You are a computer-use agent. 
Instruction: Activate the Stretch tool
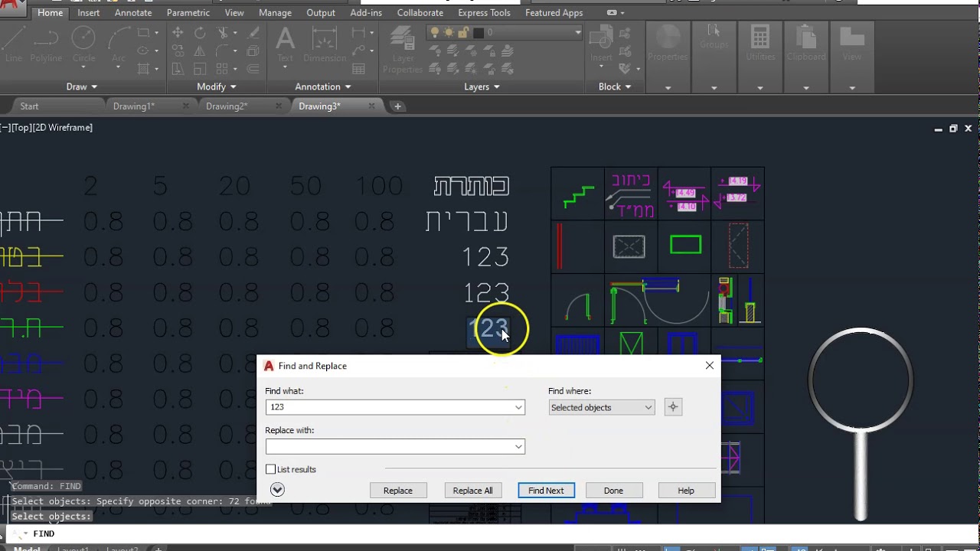178,69
